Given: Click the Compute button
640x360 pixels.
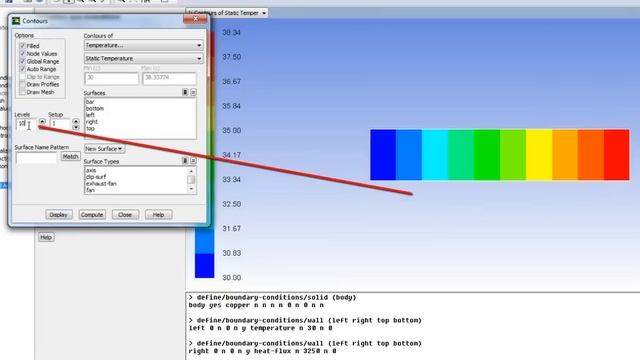Looking at the screenshot, I should pos(92,215).
